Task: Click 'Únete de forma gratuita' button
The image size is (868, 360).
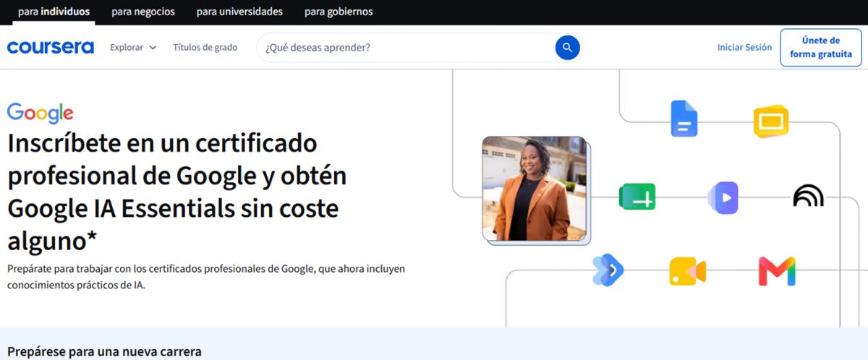Action: [821, 48]
